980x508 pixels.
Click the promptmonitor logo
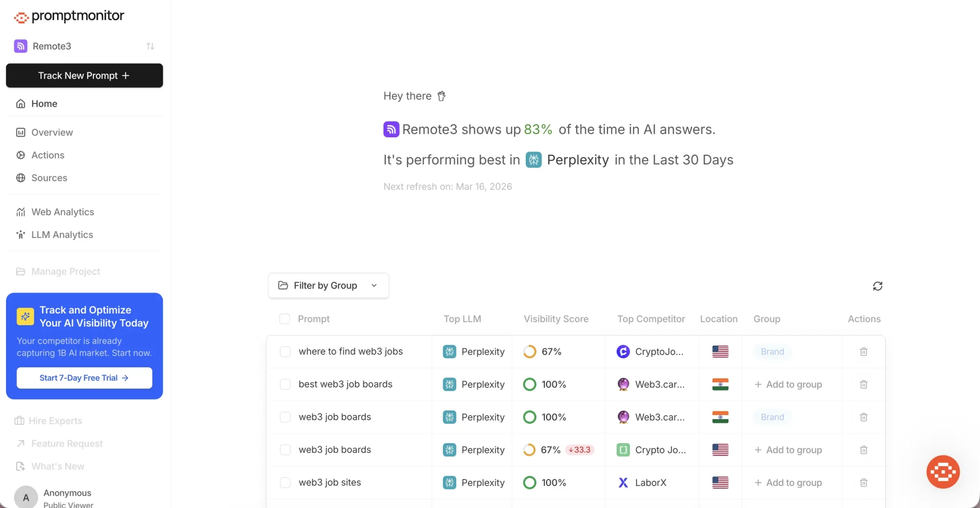coord(68,16)
